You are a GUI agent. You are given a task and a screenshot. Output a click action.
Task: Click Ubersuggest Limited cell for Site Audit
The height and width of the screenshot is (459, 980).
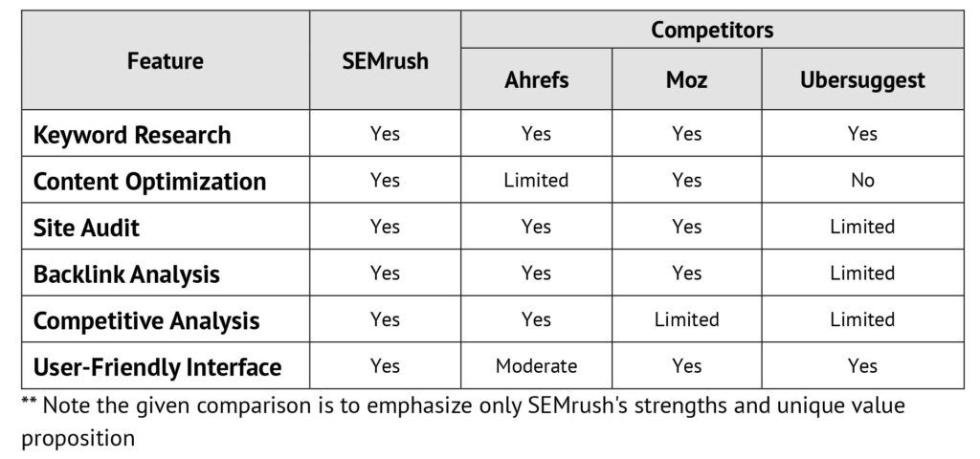(x=862, y=226)
